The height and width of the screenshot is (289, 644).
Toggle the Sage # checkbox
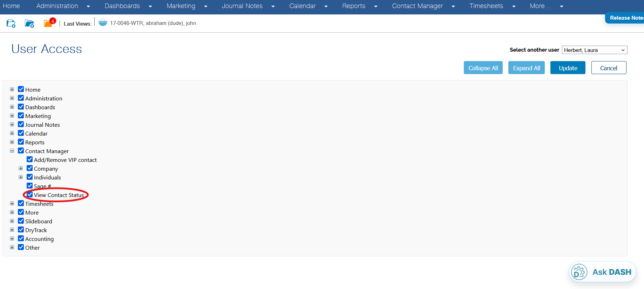(30, 186)
